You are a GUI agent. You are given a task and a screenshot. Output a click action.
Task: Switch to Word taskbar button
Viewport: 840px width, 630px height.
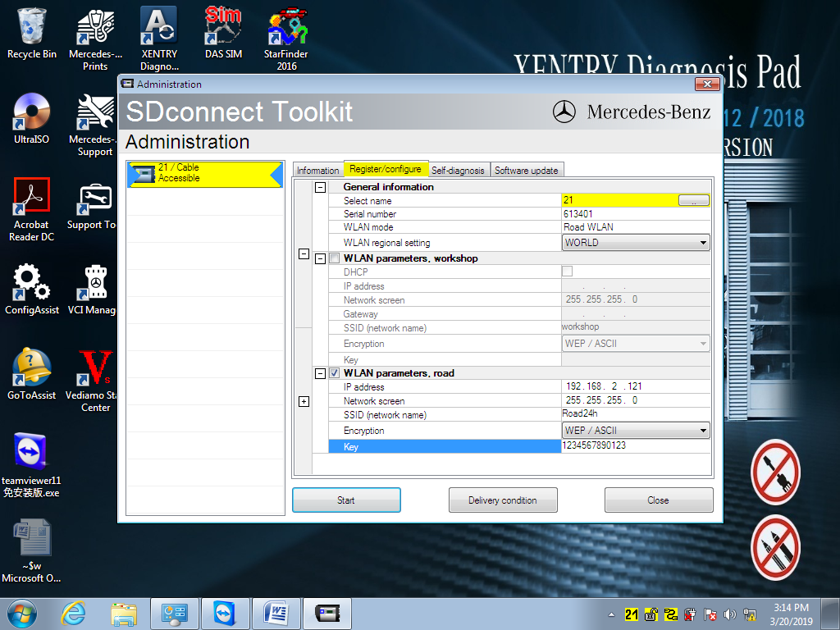276,614
